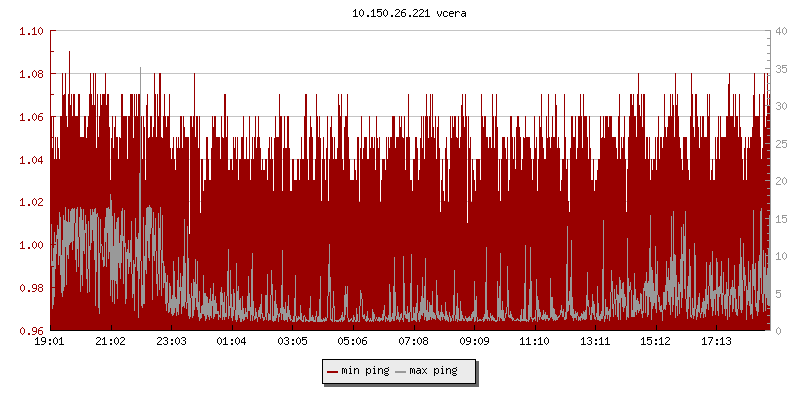Click the chart title '10.150.26.221 vcera'
This screenshot has width=800, height=400.
pyautogui.click(x=400, y=12)
